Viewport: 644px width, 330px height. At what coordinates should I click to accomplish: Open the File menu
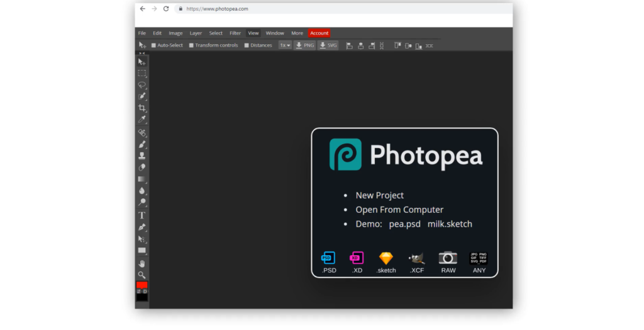142,33
